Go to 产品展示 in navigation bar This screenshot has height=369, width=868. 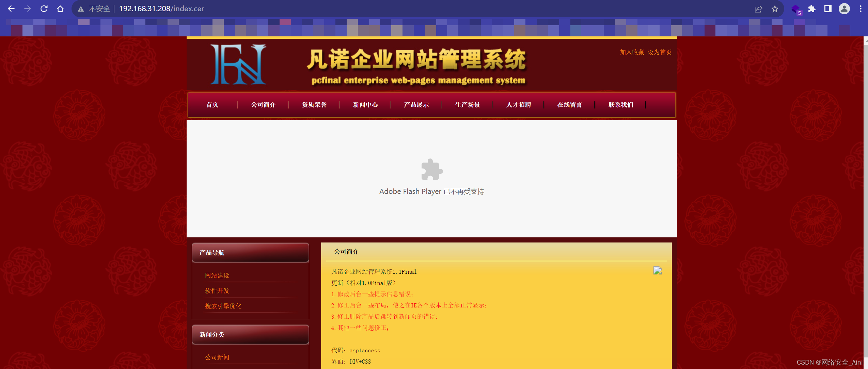tap(416, 105)
